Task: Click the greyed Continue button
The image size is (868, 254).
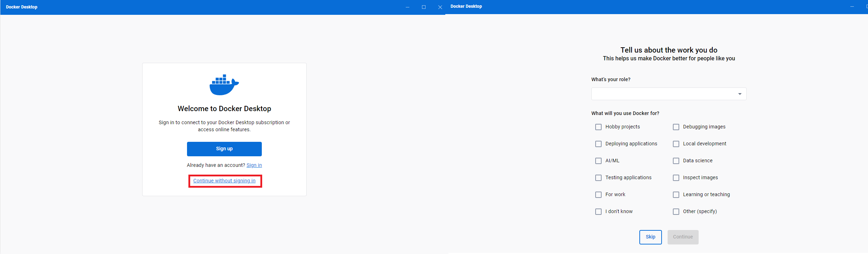Action: [x=683, y=237]
